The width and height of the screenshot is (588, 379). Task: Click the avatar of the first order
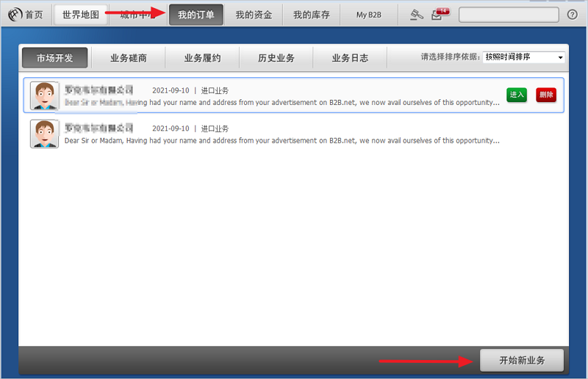44,95
